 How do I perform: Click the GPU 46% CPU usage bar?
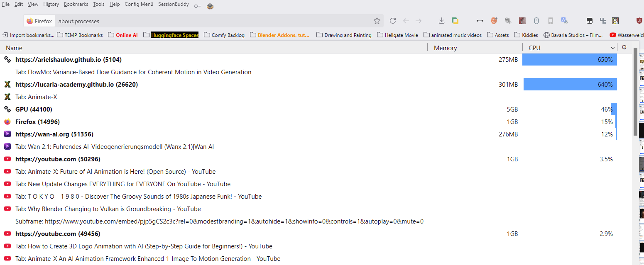point(614,109)
